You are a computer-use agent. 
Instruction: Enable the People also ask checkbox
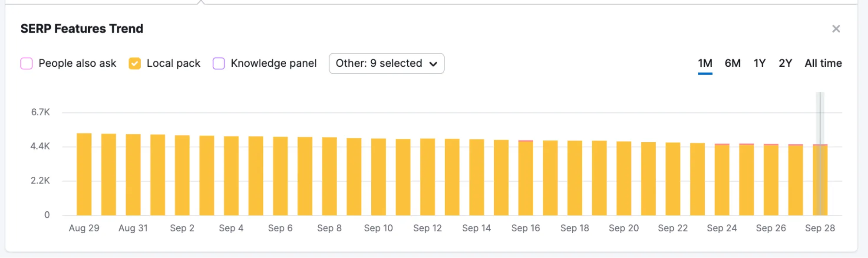[26, 63]
